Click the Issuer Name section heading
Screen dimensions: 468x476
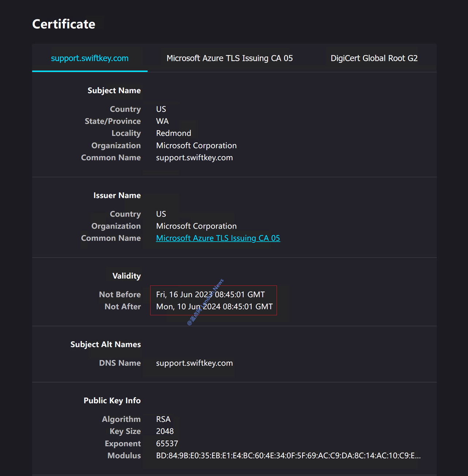click(x=117, y=195)
